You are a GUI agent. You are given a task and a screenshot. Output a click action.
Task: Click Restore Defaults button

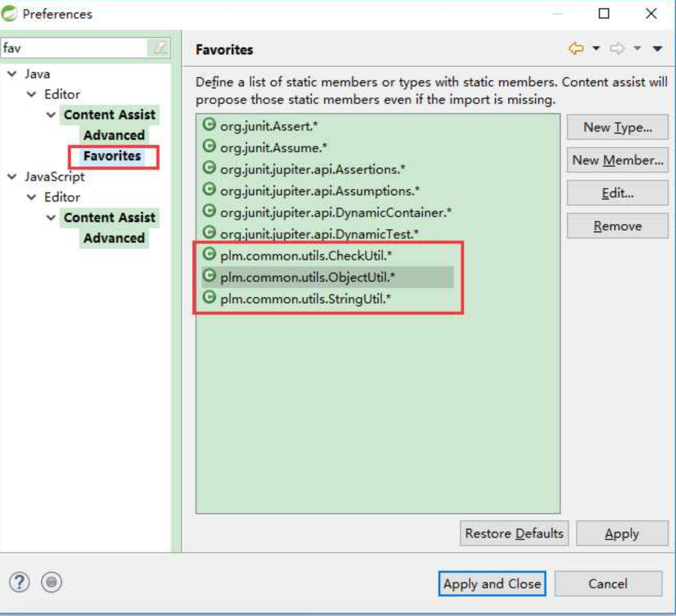point(514,533)
